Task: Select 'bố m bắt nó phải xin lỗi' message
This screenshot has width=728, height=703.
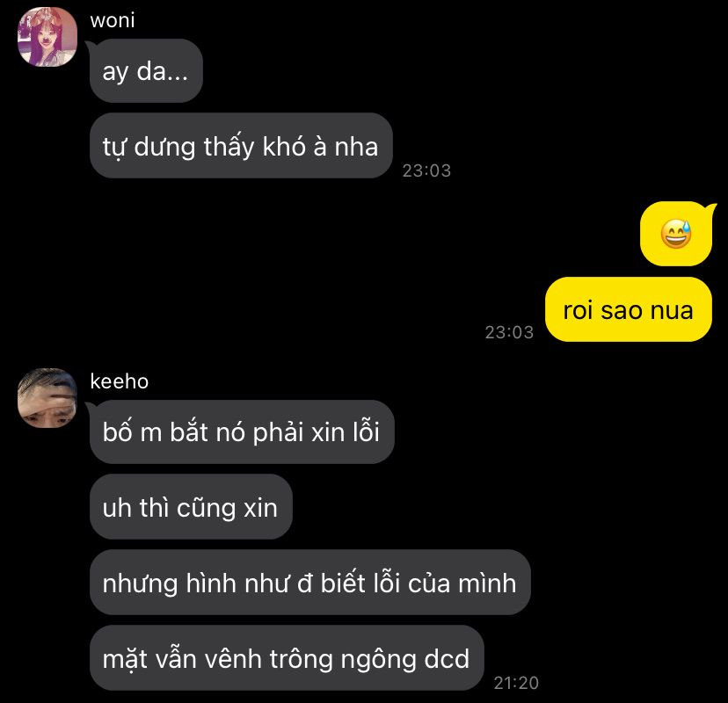Action: (242, 432)
